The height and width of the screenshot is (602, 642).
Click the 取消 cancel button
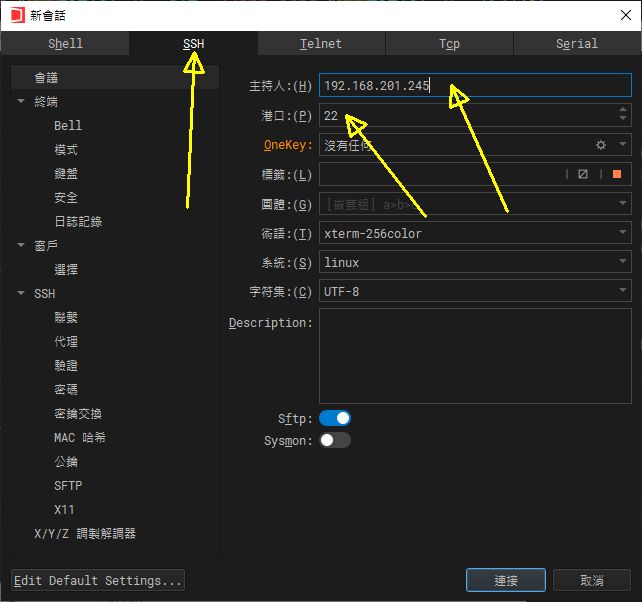592,580
